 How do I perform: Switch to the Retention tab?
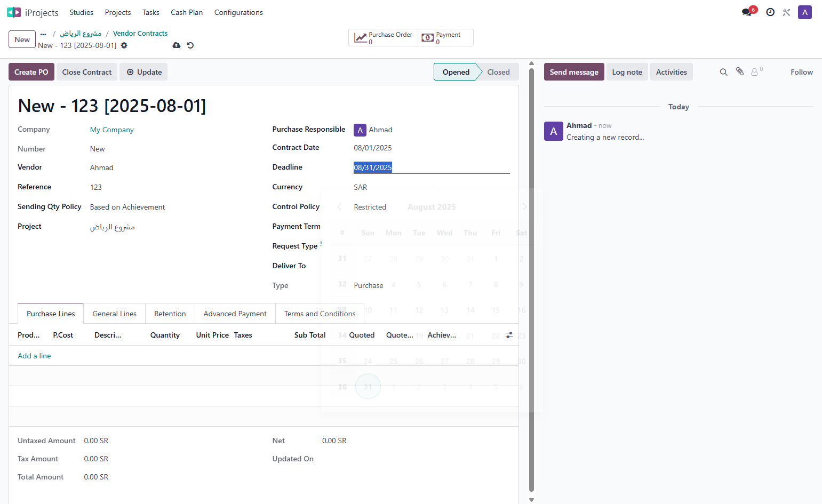click(170, 314)
